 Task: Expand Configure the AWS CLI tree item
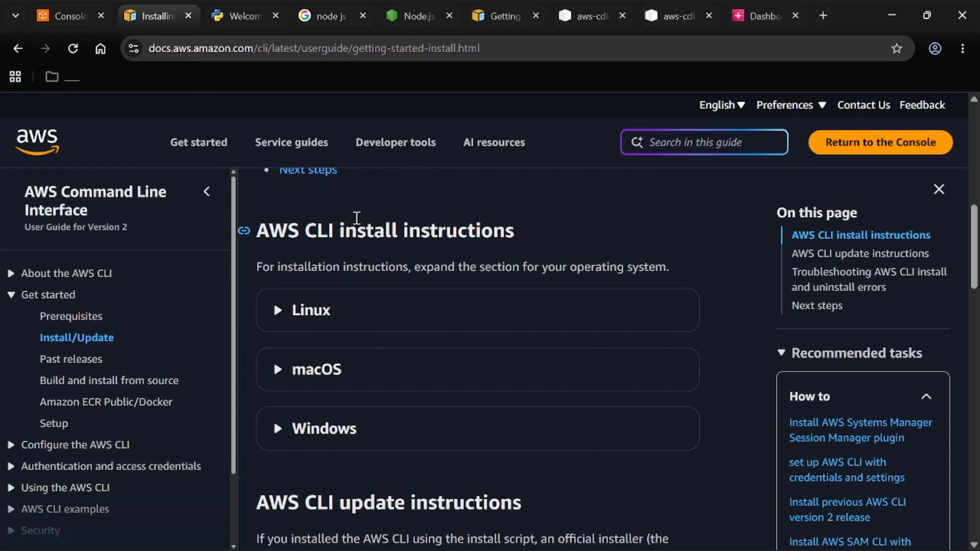[x=11, y=445]
